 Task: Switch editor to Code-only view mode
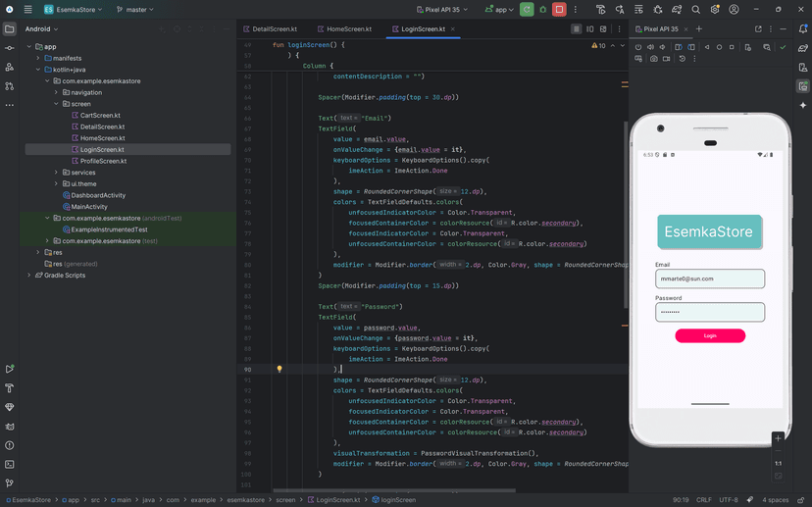click(576, 29)
